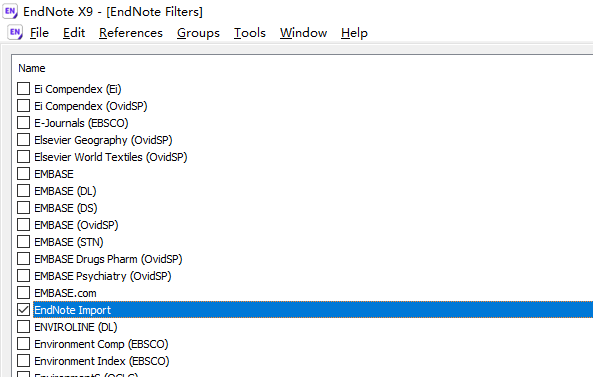This screenshot has width=593, height=377.
Task: Select 'Elsevier Geography (OvidSP)' filter name
Action: pos(103,140)
